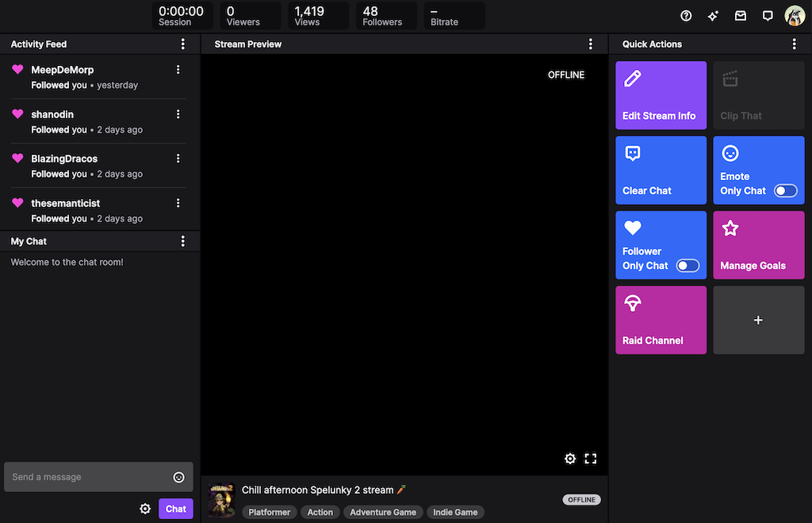Open the Activity Feed options menu

tap(182, 44)
